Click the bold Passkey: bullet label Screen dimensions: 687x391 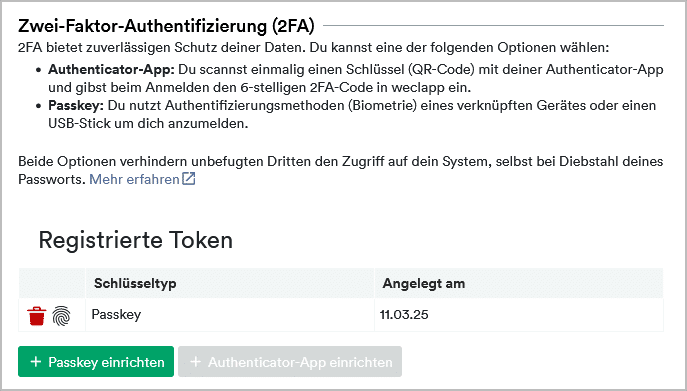(x=76, y=106)
